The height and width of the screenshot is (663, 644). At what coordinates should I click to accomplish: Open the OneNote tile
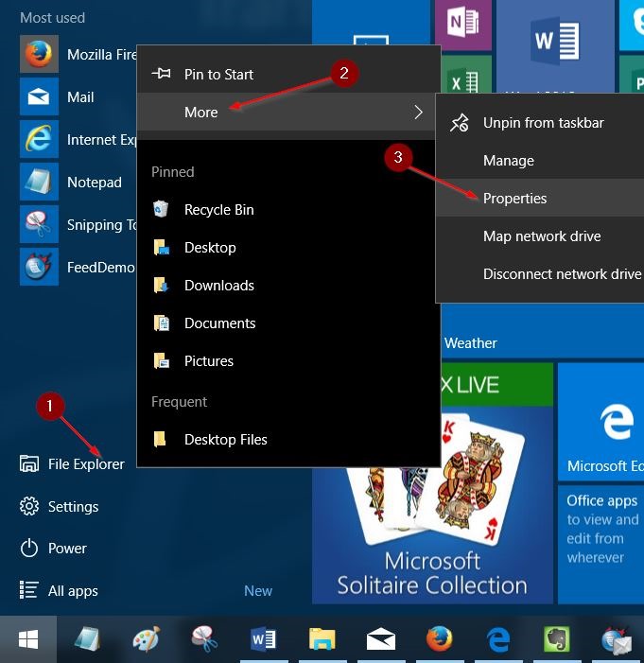point(463,23)
